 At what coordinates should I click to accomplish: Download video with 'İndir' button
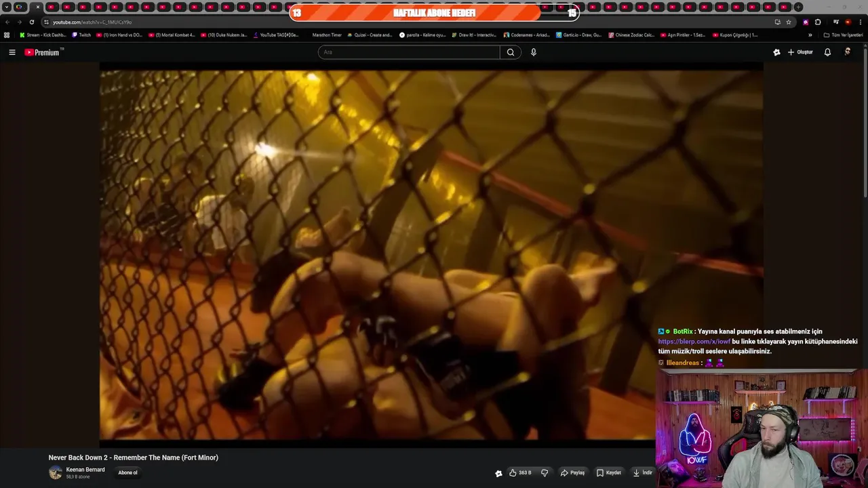(x=642, y=473)
